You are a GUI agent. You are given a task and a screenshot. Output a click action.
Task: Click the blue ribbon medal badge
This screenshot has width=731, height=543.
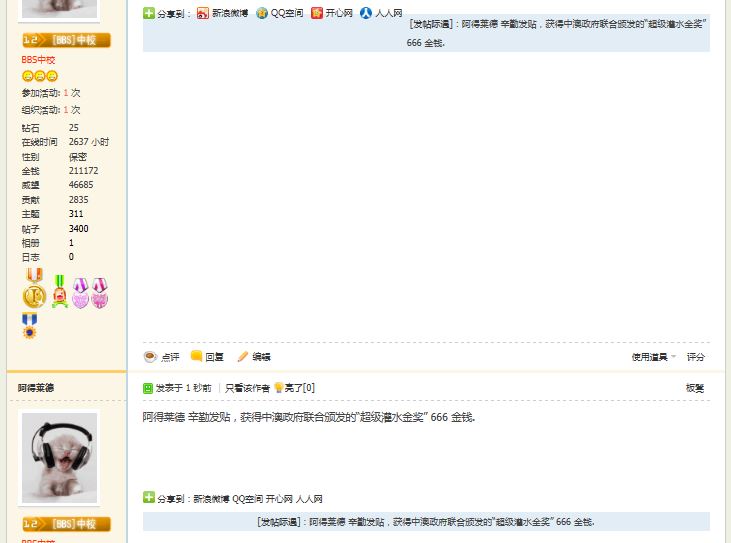point(29,326)
